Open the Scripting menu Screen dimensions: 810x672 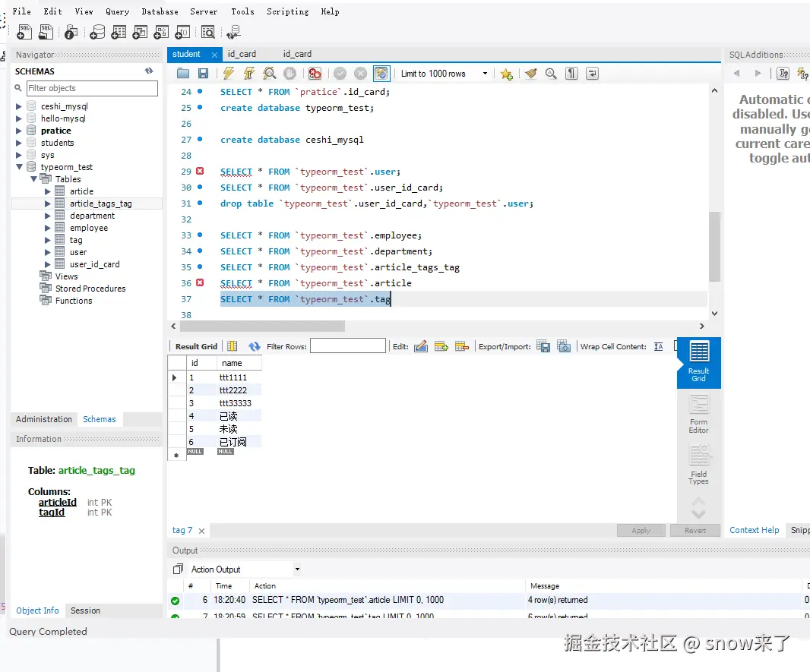[x=288, y=11]
